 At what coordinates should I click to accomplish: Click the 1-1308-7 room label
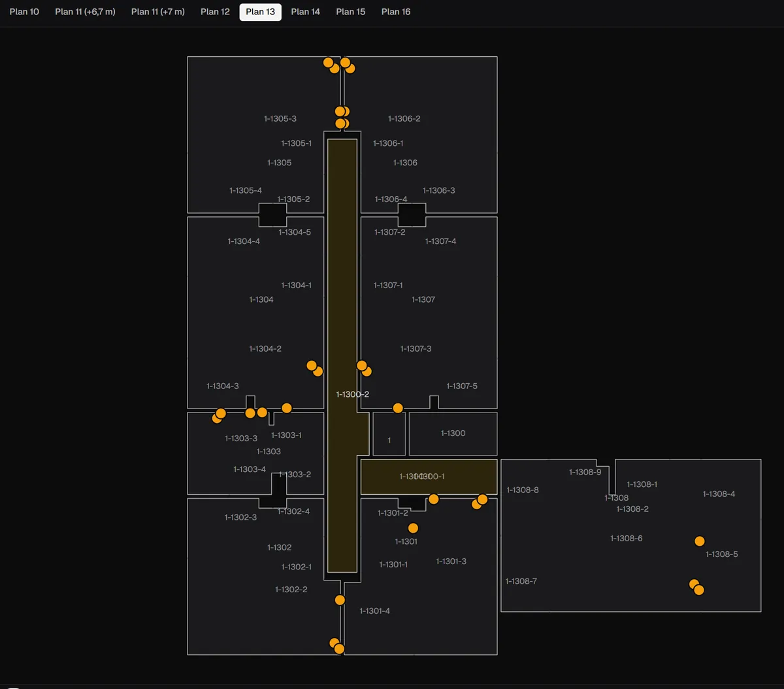point(521,581)
